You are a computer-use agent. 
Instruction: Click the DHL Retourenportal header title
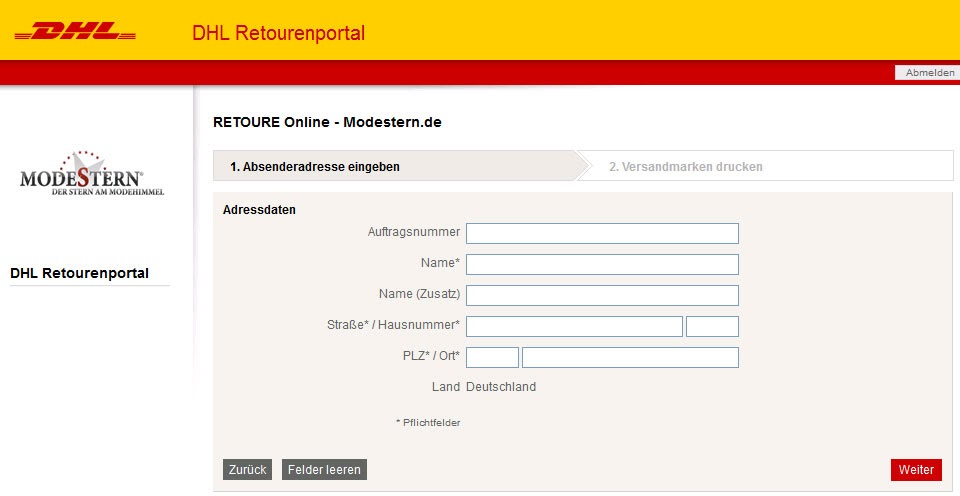click(x=279, y=32)
